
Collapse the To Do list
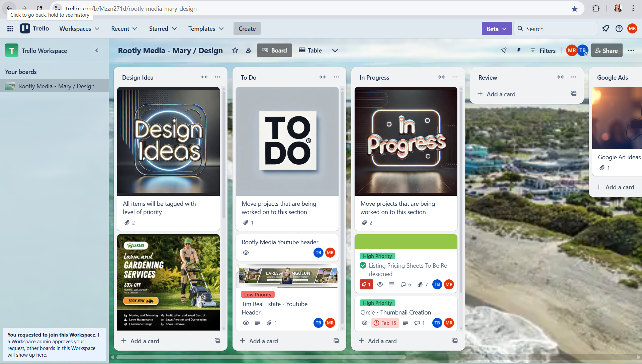point(323,77)
